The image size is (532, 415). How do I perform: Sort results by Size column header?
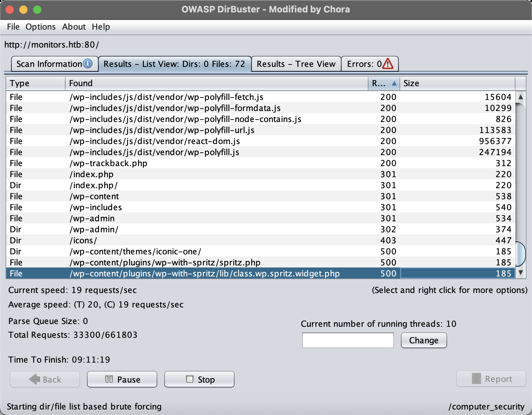457,83
